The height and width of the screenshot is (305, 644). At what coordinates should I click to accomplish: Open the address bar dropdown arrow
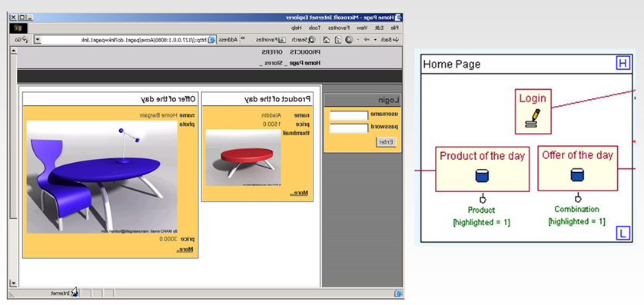coord(38,39)
